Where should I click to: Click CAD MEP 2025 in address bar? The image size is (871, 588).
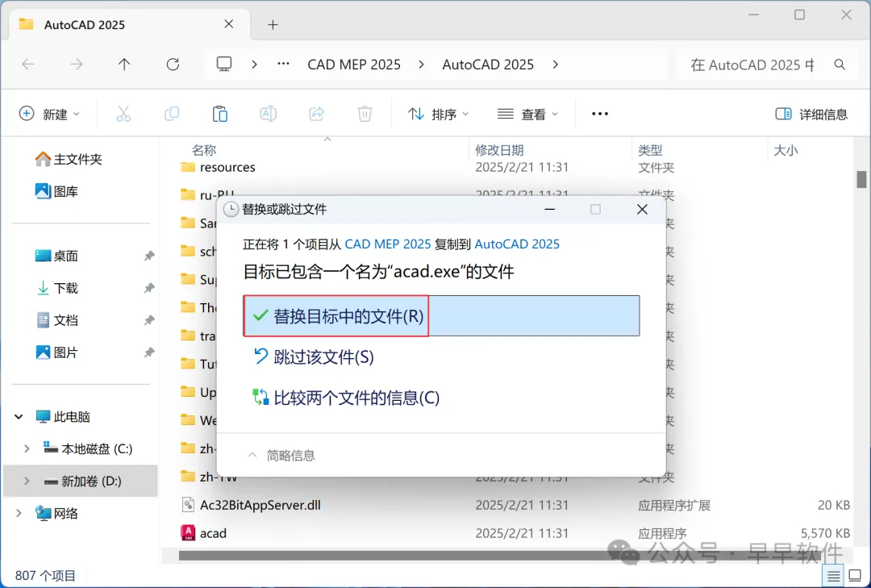[354, 65]
